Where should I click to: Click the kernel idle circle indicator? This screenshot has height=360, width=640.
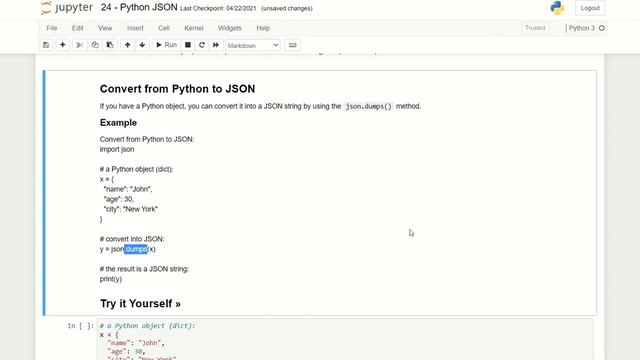[602, 28]
